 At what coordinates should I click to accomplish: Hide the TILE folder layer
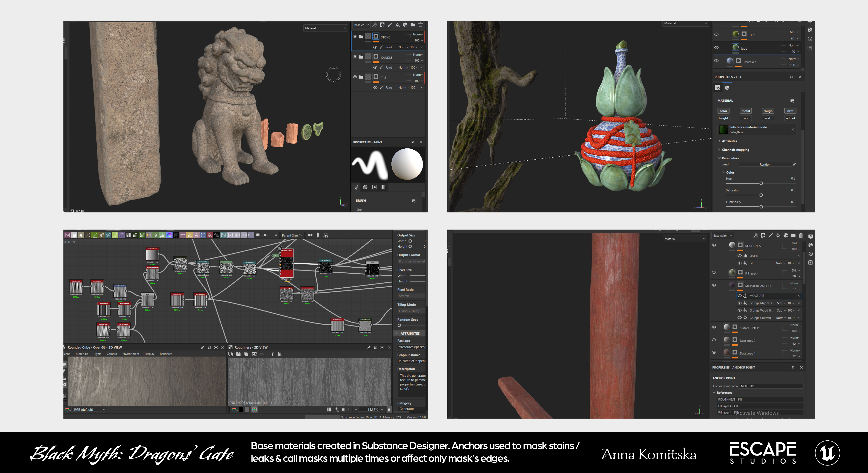click(x=355, y=77)
